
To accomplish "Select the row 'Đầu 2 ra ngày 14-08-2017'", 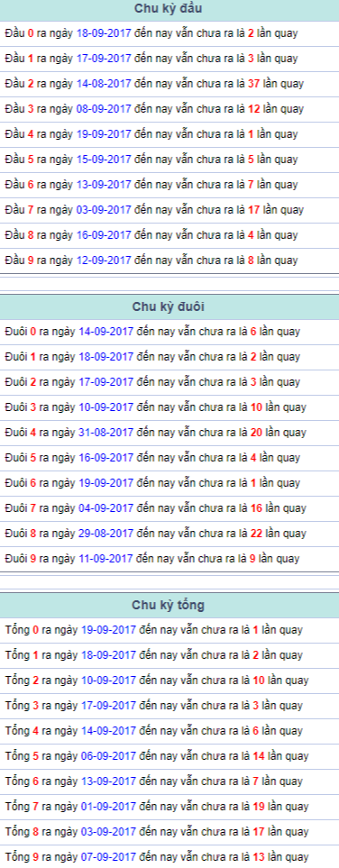I will (169, 84).
